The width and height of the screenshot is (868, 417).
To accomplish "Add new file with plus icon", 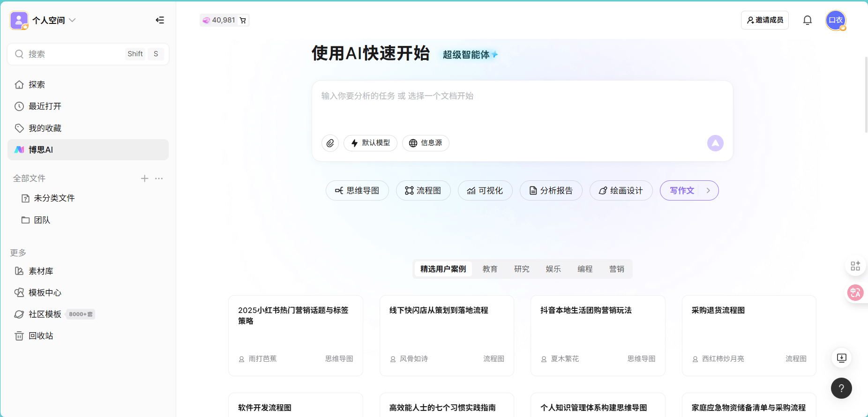I will 144,179.
